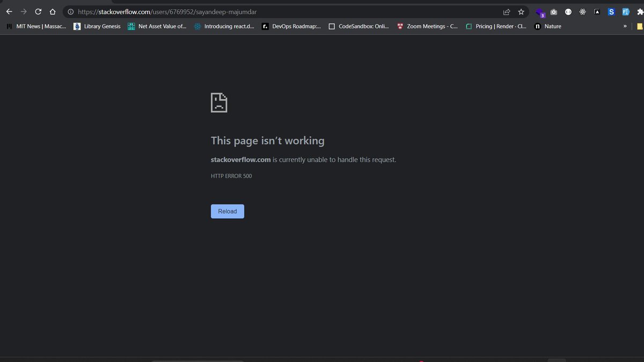The height and width of the screenshot is (362, 644).
Task: Open the blue 'FI' extension icon
Action: 625,12
